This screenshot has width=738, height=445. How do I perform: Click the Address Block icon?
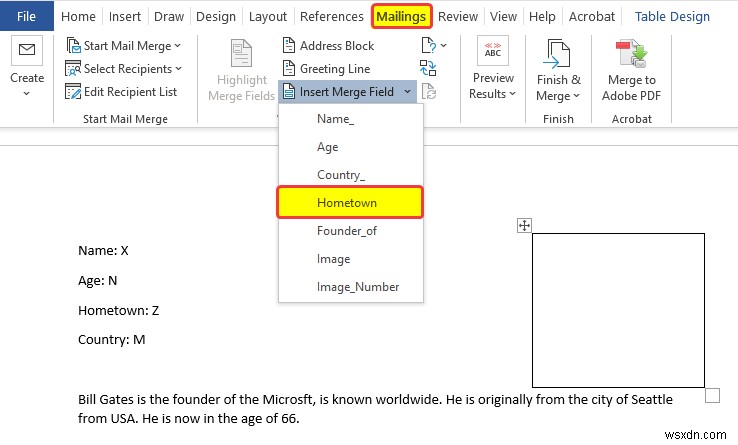point(289,45)
